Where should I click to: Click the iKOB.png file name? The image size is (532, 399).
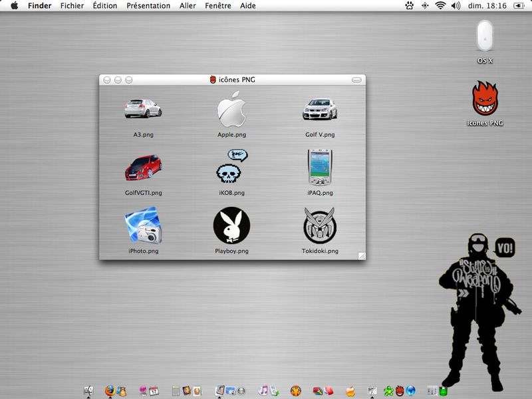[x=231, y=193]
